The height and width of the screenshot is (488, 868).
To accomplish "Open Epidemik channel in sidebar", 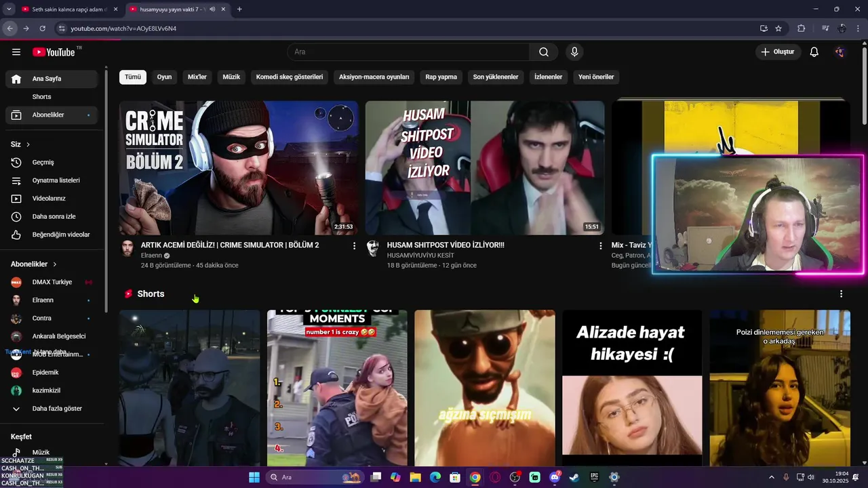I will click(52, 373).
